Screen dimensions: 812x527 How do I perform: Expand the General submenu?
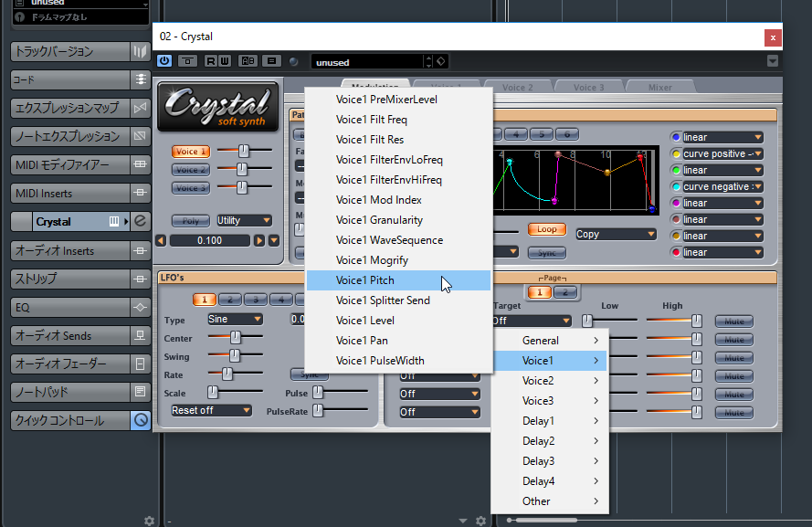tap(550, 341)
